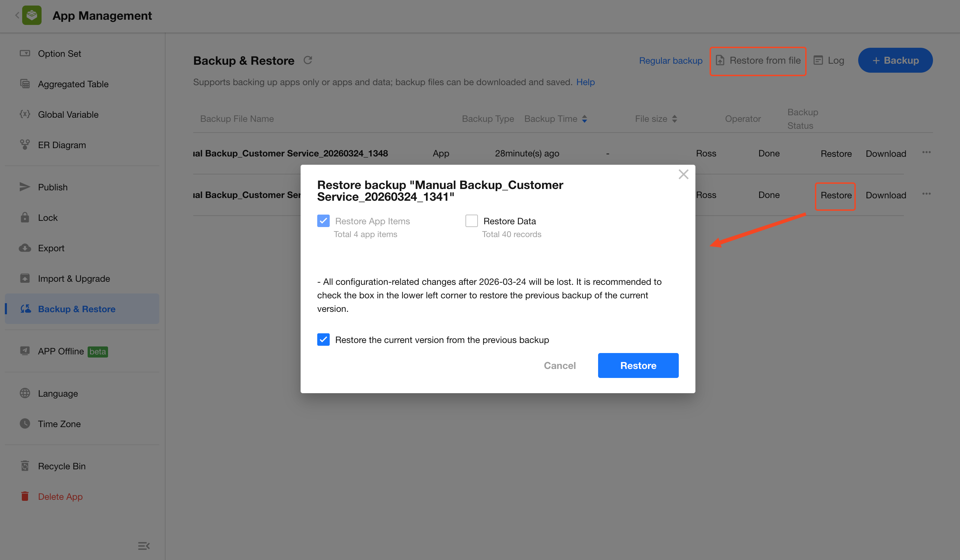The width and height of the screenshot is (960, 560).
Task: Sort the table by File size
Action: [x=674, y=119]
